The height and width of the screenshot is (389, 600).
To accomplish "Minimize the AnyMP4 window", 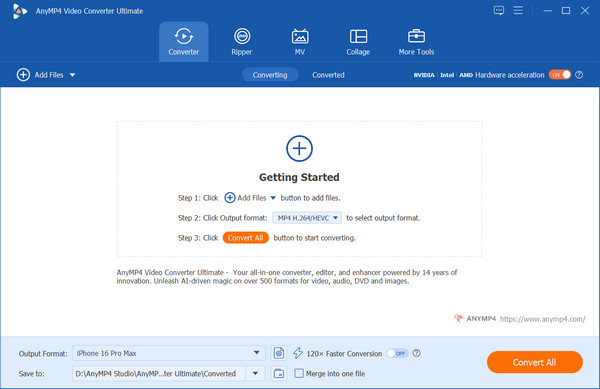I will pos(548,11).
